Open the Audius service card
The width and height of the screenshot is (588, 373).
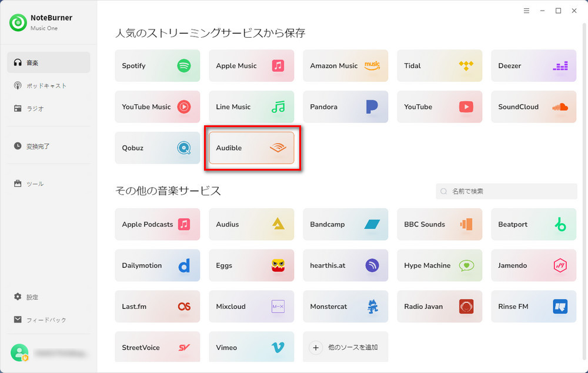click(251, 224)
